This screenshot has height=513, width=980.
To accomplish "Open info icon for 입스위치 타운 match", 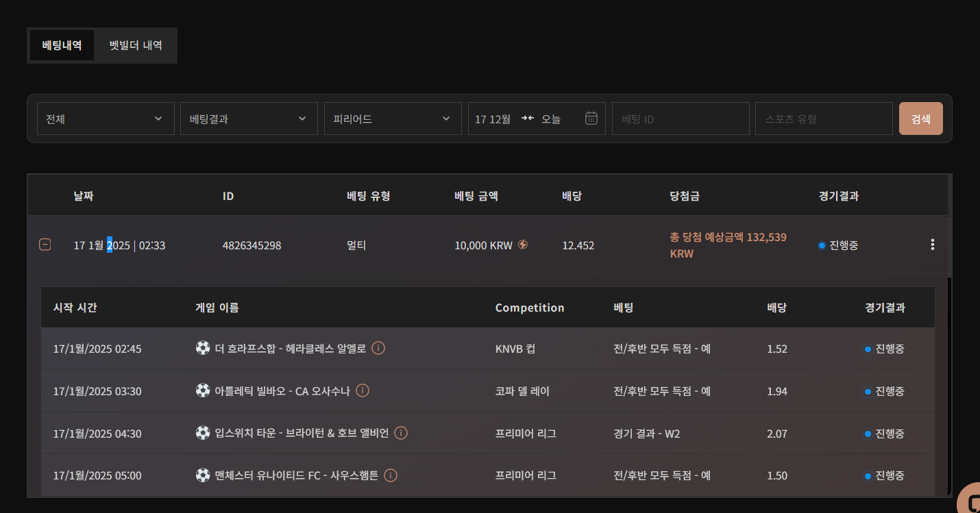I will [402, 433].
